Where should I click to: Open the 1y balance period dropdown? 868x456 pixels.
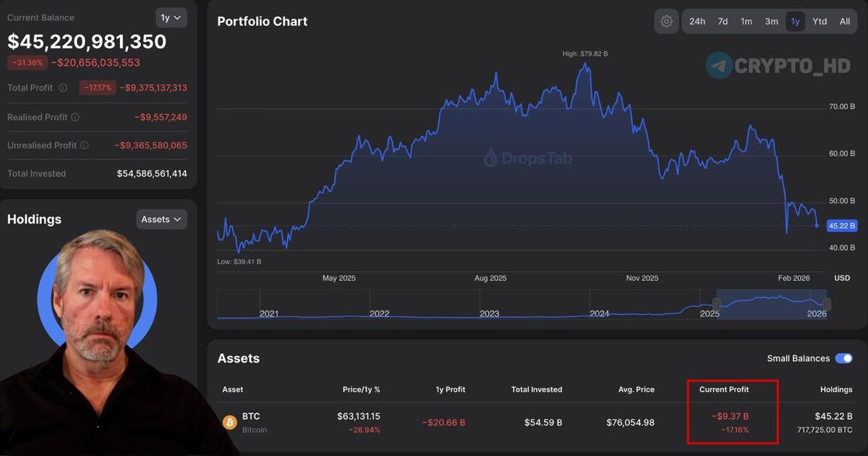(x=171, y=18)
